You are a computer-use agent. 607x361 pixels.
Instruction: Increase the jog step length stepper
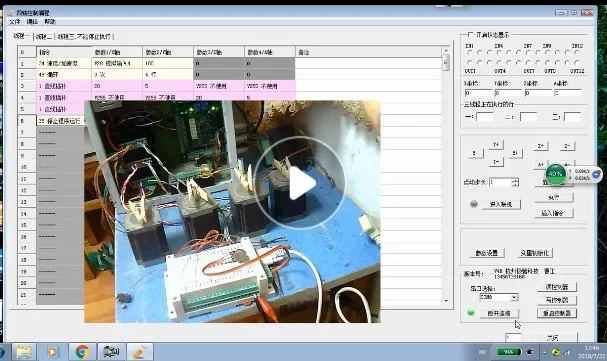pyautogui.click(x=515, y=180)
